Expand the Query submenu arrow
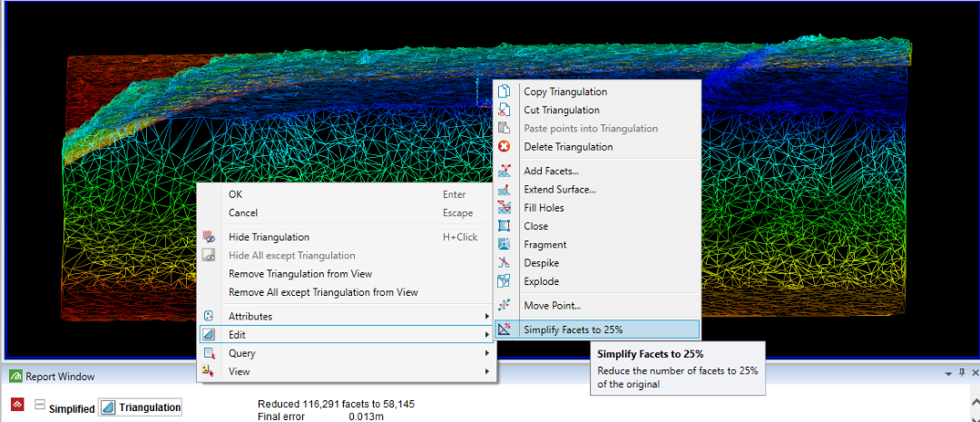This screenshot has width=980, height=422. 488,353
